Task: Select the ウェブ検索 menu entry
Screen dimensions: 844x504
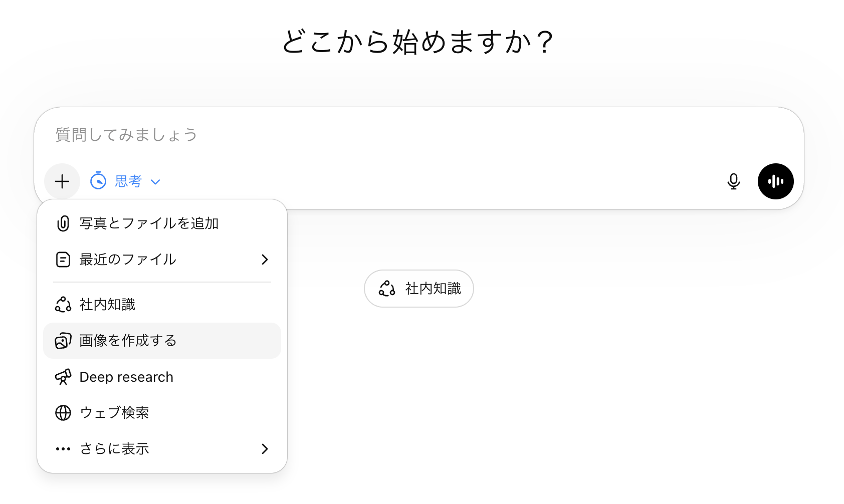Action: pyautogui.click(x=114, y=413)
